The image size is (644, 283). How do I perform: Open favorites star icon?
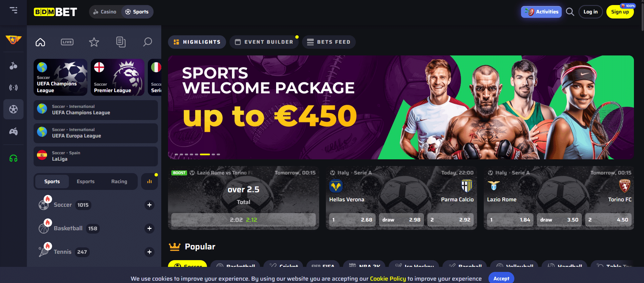point(94,42)
